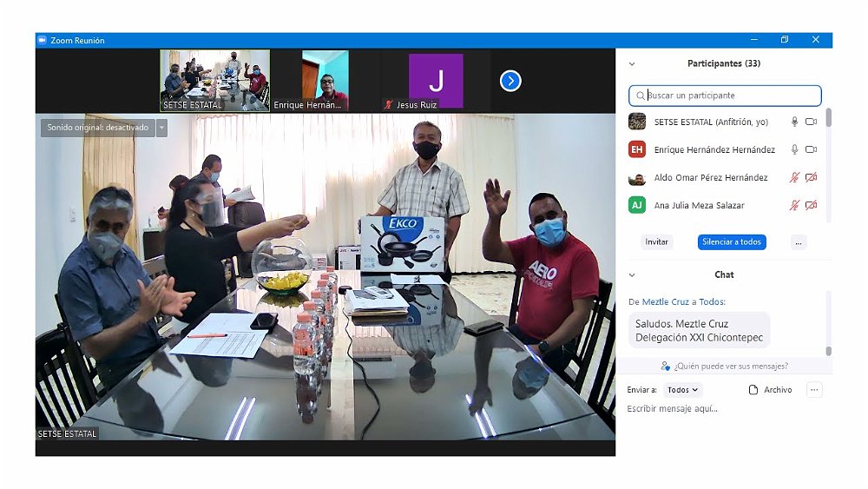
Task: Collapse the Participantes panel chevron
Action: [x=631, y=63]
